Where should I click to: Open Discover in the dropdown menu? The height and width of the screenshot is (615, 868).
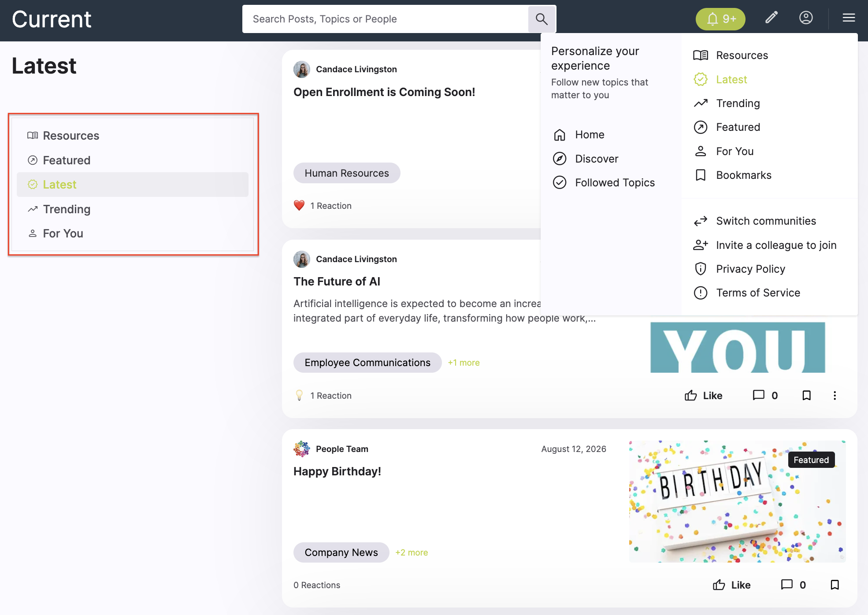pyautogui.click(x=597, y=159)
